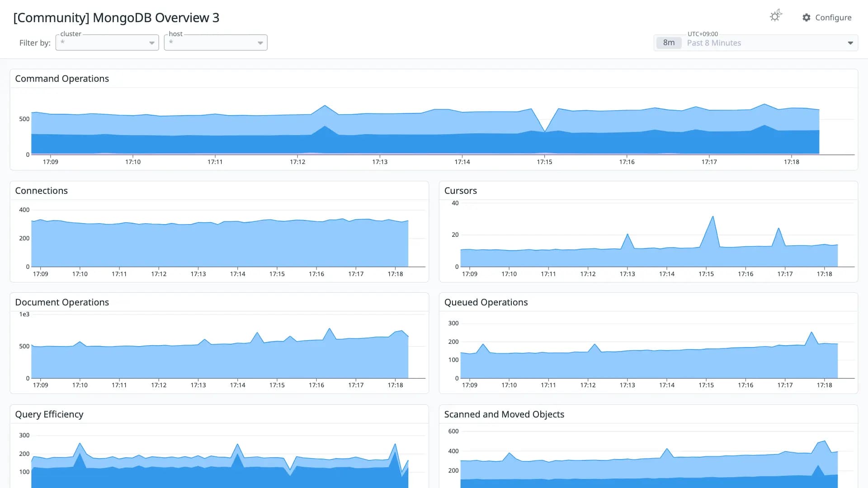The image size is (868, 488).
Task: Click the Configure gear icon
Action: (x=807, y=18)
